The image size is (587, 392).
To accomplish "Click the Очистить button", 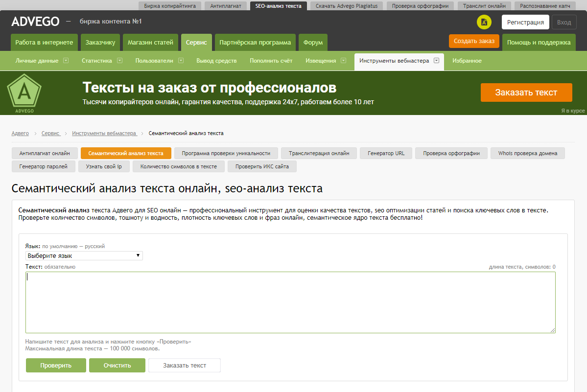I will [x=117, y=366].
